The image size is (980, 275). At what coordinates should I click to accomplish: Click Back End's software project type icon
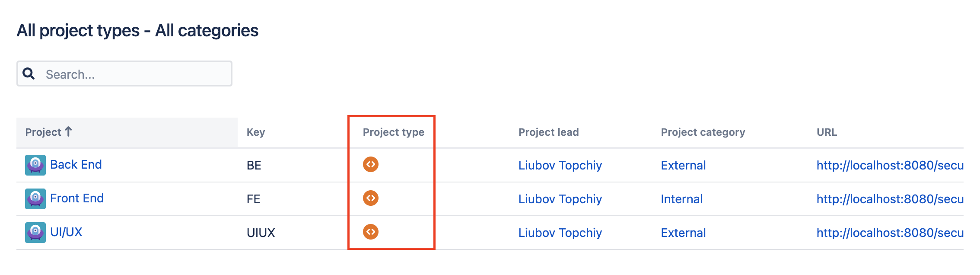[371, 164]
